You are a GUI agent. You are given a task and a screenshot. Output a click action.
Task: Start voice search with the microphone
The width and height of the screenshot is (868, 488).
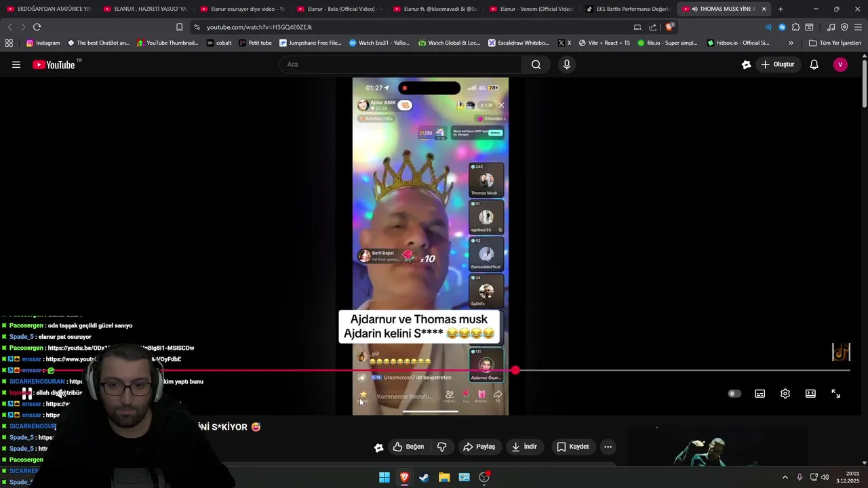point(567,64)
